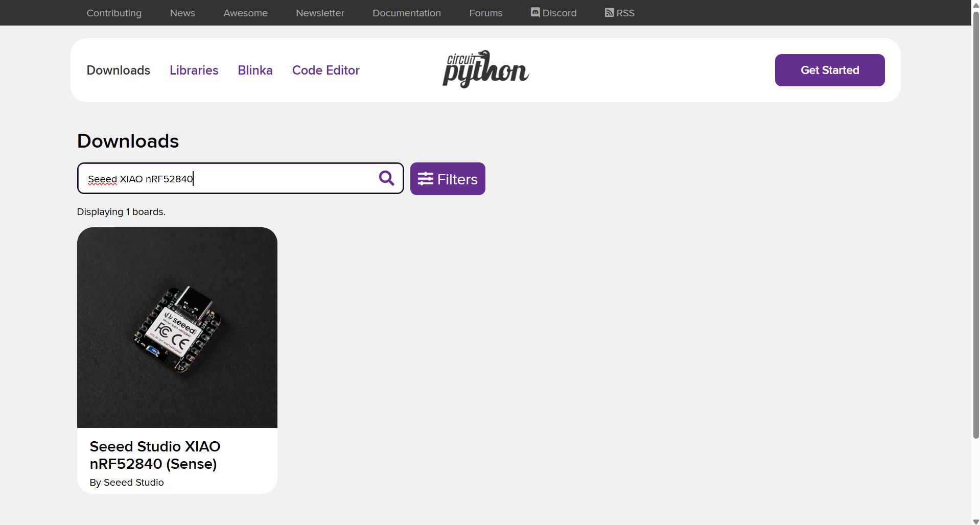Select the Downloads nav tab
The height and width of the screenshot is (525, 980).
(x=118, y=70)
